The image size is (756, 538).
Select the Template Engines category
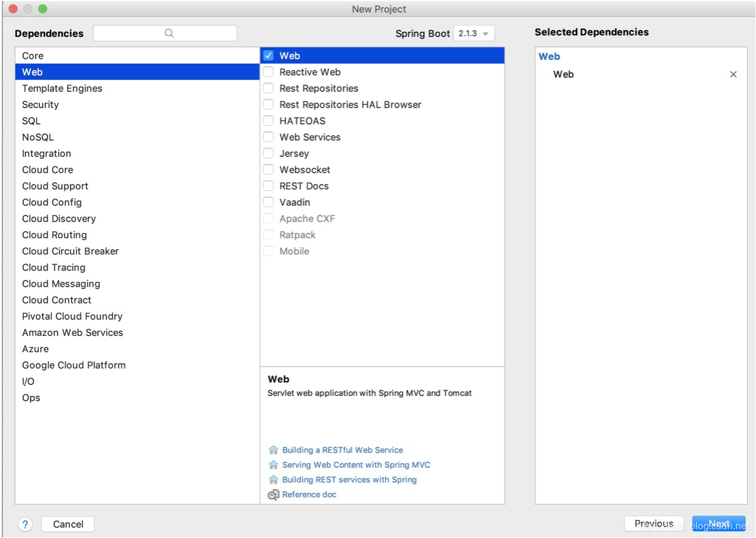(62, 88)
